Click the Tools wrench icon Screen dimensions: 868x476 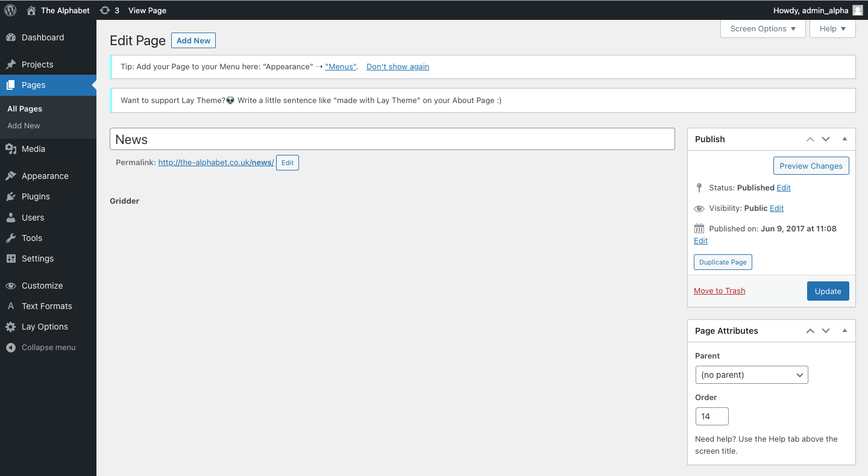[x=11, y=238]
